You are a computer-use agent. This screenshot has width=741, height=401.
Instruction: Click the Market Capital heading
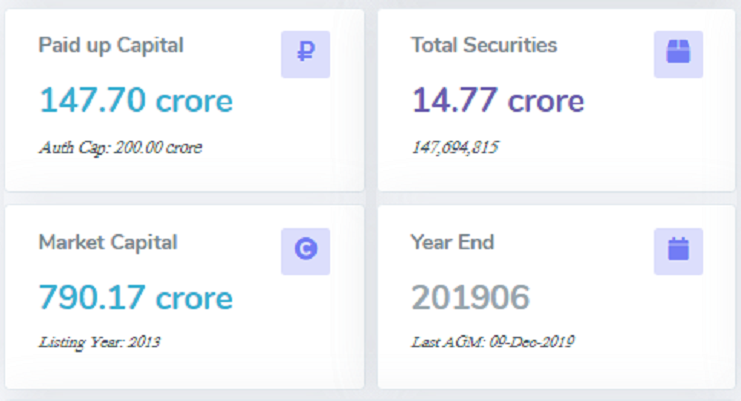click(x=108, y=242)
